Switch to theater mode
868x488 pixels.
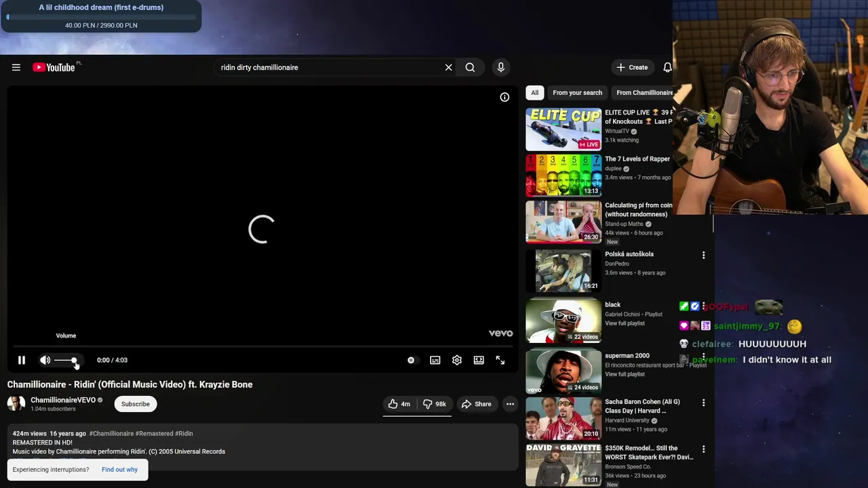click(x=479, y=360)
